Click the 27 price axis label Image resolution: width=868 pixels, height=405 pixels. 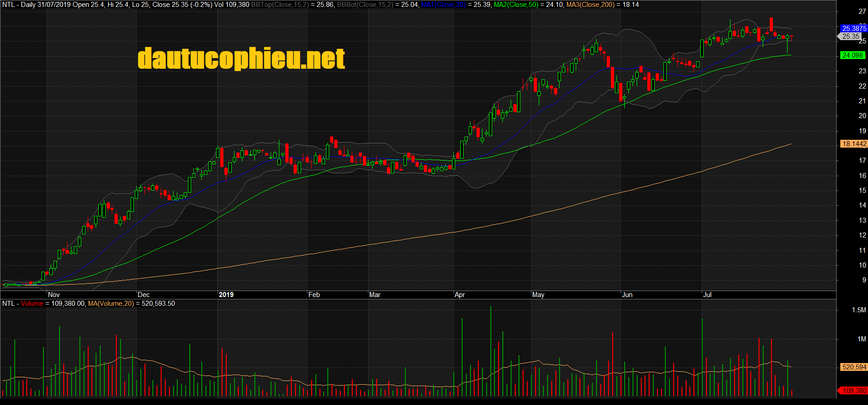point(862,12)
